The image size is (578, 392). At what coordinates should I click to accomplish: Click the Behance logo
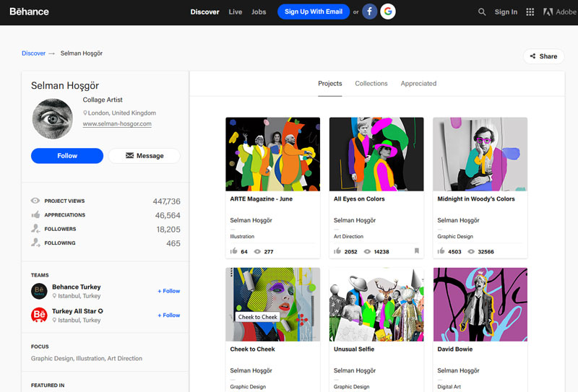(x=29, y=12)
